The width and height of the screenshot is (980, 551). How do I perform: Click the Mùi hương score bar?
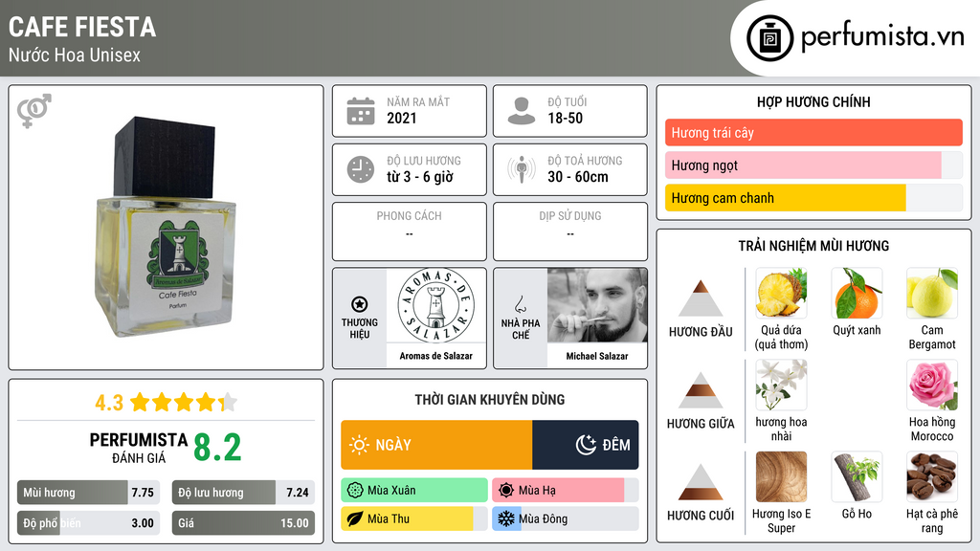tap(88, 493)
